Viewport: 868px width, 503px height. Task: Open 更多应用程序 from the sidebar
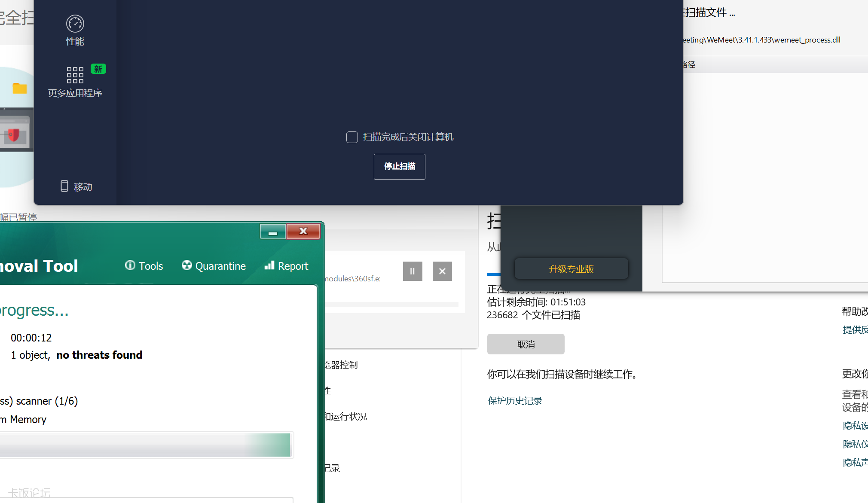click(x=75, y=82)
